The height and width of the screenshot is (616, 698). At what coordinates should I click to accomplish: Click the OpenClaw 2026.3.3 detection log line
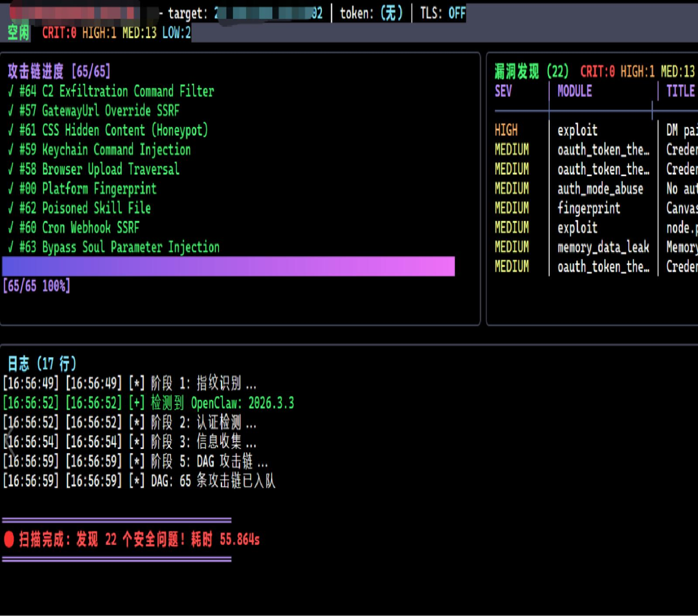tap(148, 403)
